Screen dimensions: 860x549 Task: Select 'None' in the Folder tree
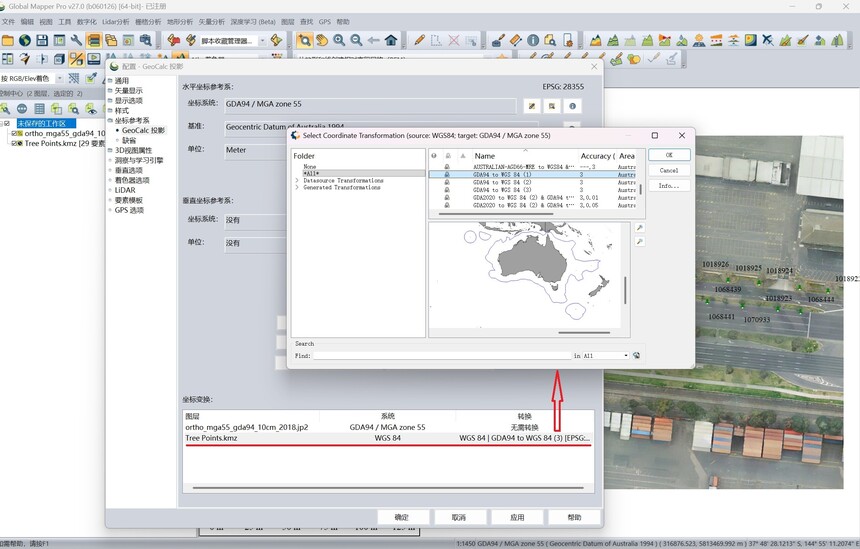point(310,167)
